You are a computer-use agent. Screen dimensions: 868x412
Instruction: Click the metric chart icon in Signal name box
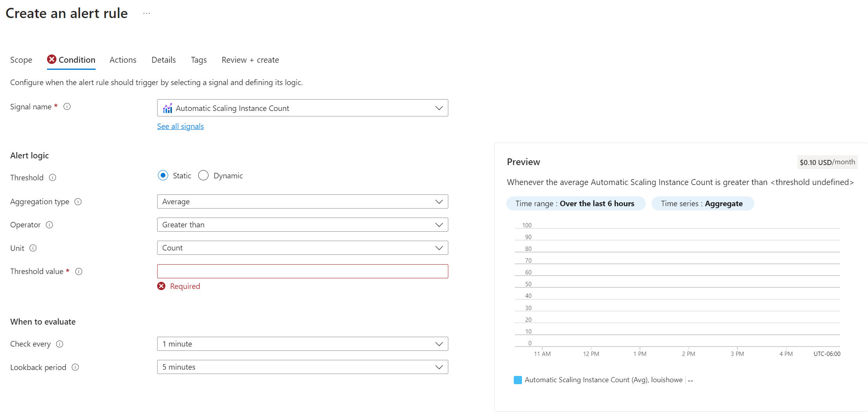click(x=168, y=108)
